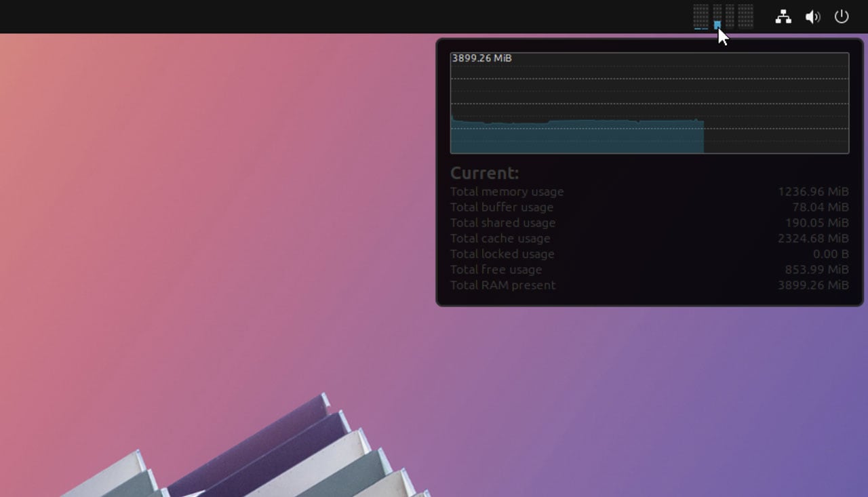The width and height of the screenshot is (868, 497).
Task: Select the Total buffer usage row
Action: tap(650, 207)
